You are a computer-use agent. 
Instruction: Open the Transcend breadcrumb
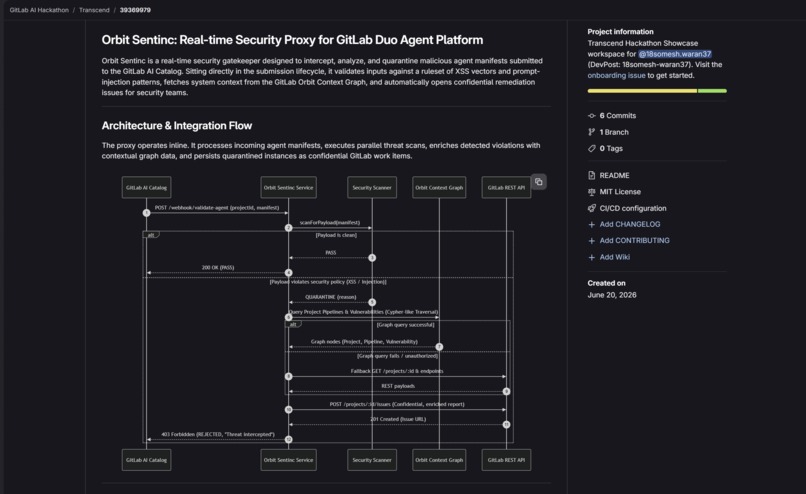tap(94, 10)
